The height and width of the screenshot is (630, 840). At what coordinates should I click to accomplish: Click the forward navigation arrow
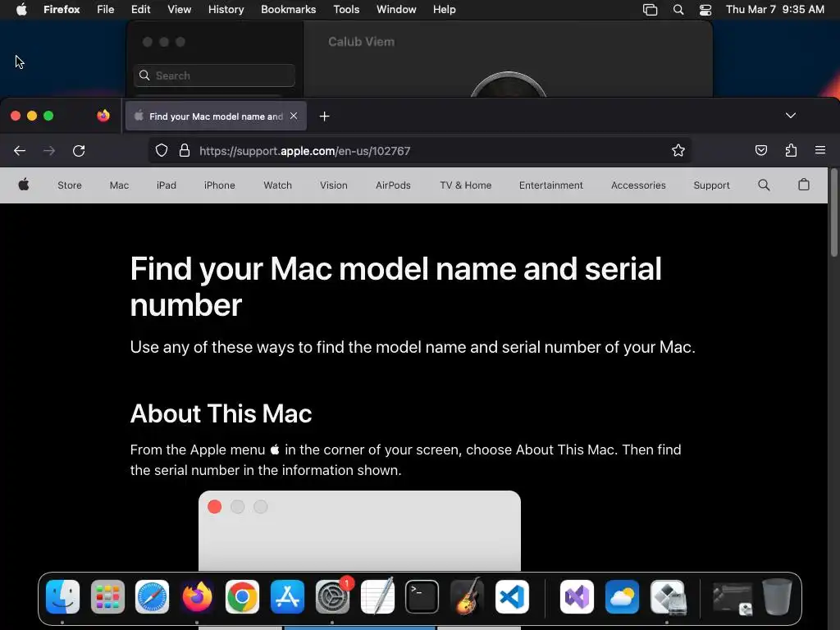click(x=49, y=151)
